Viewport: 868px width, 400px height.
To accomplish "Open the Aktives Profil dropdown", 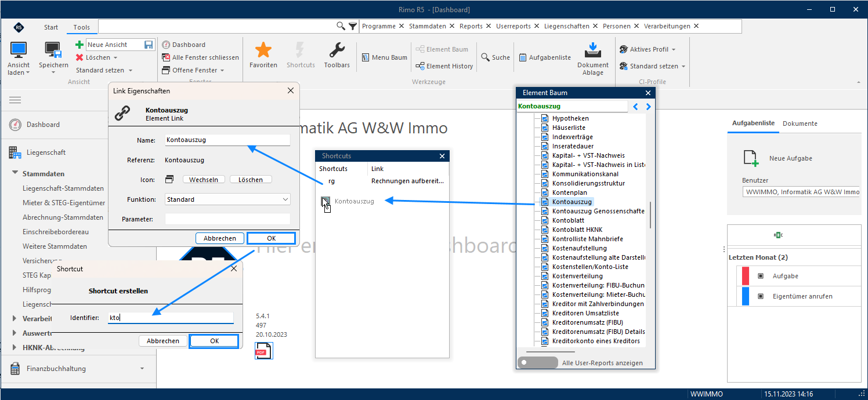I will 648,49.
